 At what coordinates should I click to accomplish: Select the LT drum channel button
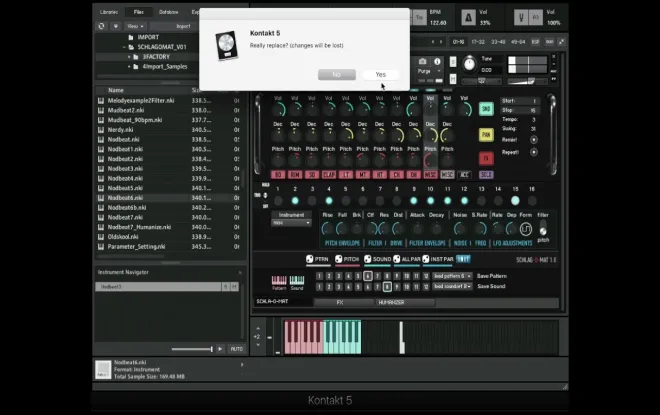point(346,175)
